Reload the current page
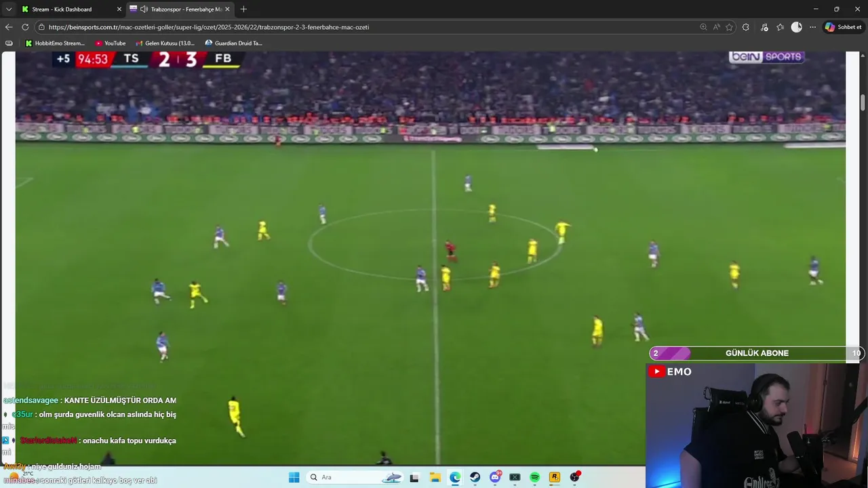Image resolution: width=868 pixels, height=488 pixels. [25, 27]
